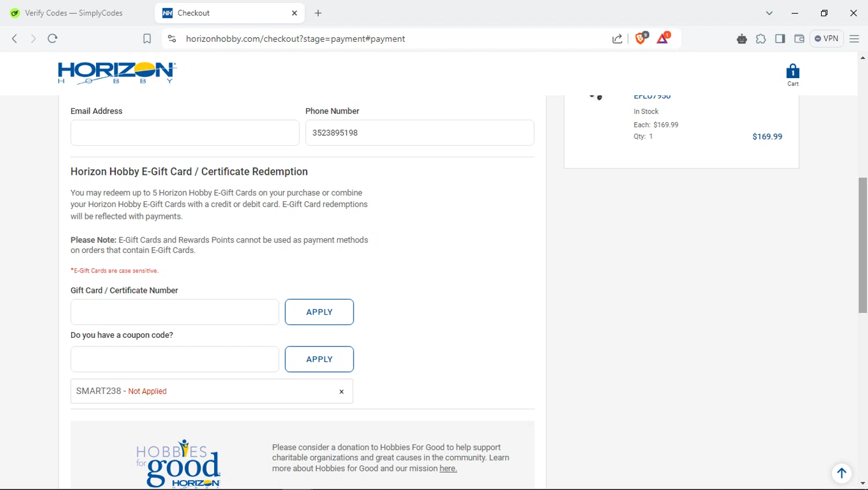The image size is (868, 490).
Task: Open Brave Rewards triangle icon
Action: [x=663, y=38]
